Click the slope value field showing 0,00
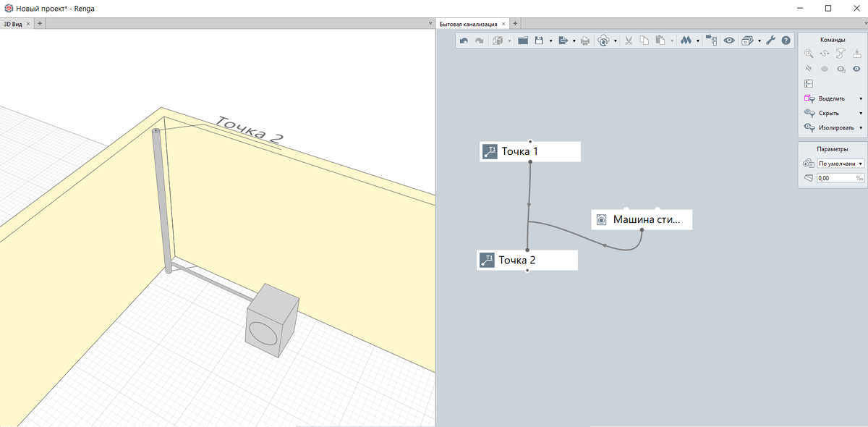This screenshot has height=427, width=868. (x=841, y=177)
